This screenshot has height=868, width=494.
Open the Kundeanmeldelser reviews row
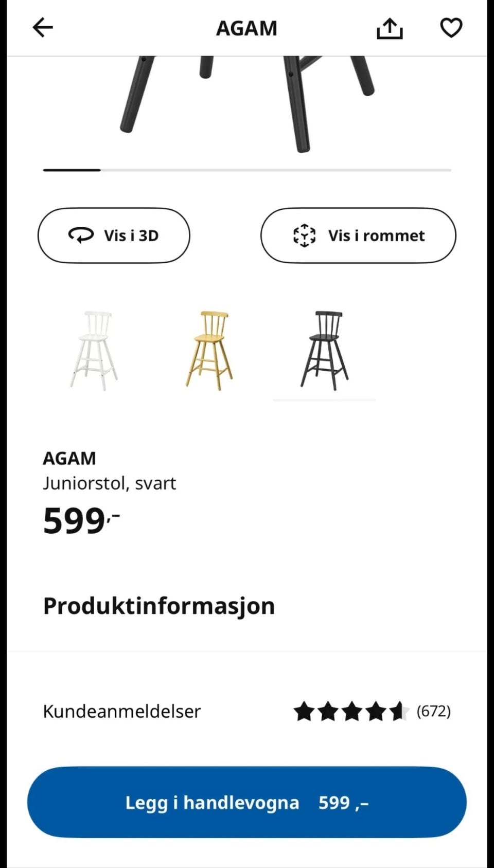[x=247, y=711]
